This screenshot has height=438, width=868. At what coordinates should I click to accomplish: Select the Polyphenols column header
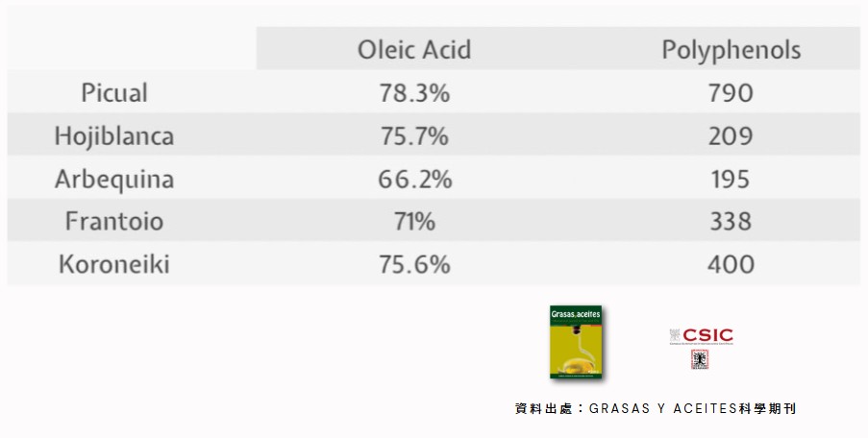(x=731, y=50)
